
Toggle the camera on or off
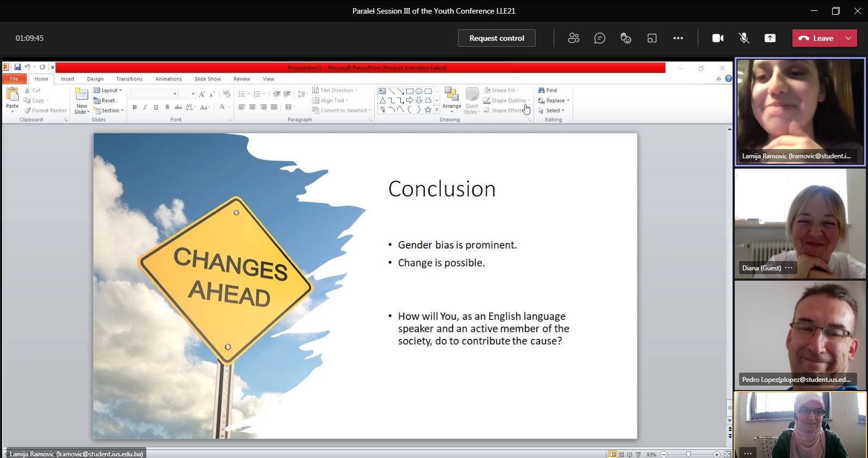(717, 38)
